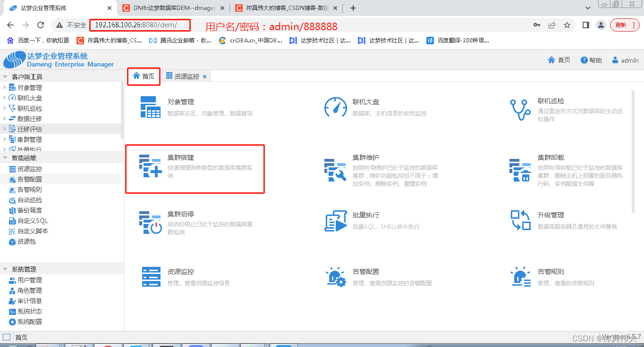Open 角色管理 in the sidebar
The image size is (644, 347).
pyautogui.click(x=30, y=290)
